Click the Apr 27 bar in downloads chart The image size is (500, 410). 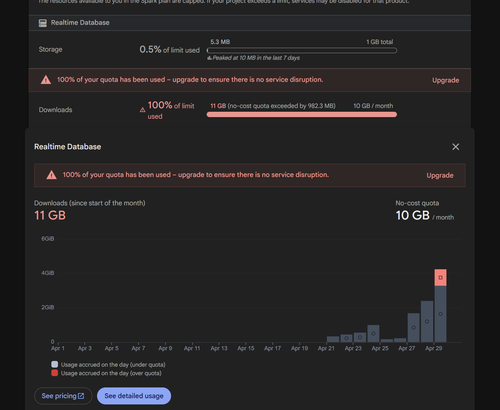(413, 327)
